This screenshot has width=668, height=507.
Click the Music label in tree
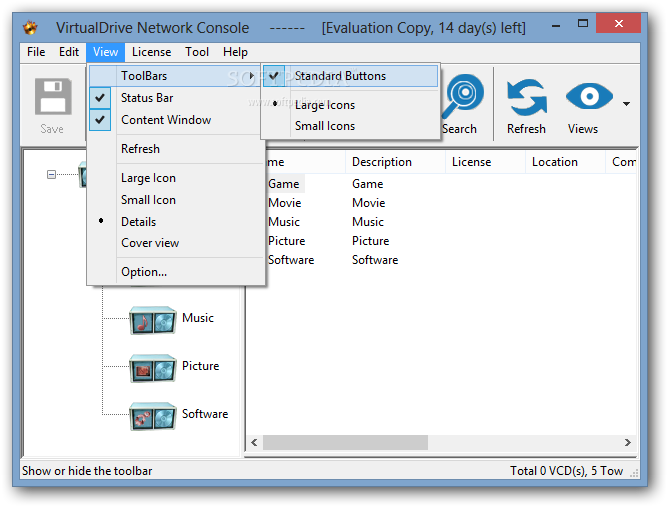click(x=198, y=318)
